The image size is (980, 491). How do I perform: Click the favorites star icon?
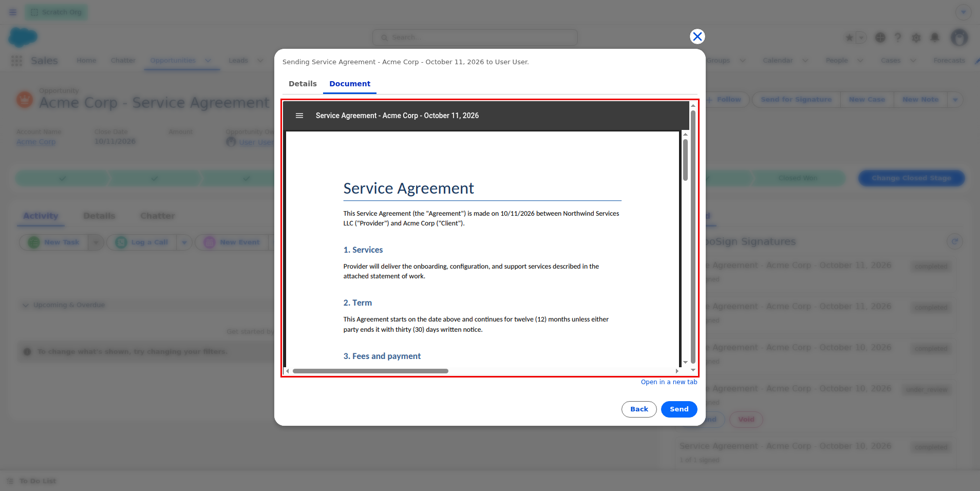coord(850,37)
